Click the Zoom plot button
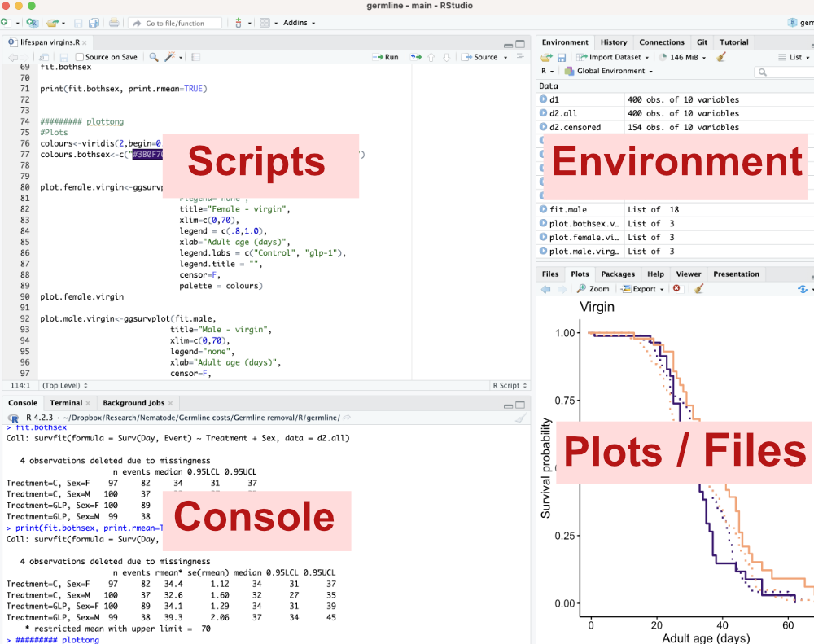The width and height of the screenshot is (814, 644). [x=593, y=289]
